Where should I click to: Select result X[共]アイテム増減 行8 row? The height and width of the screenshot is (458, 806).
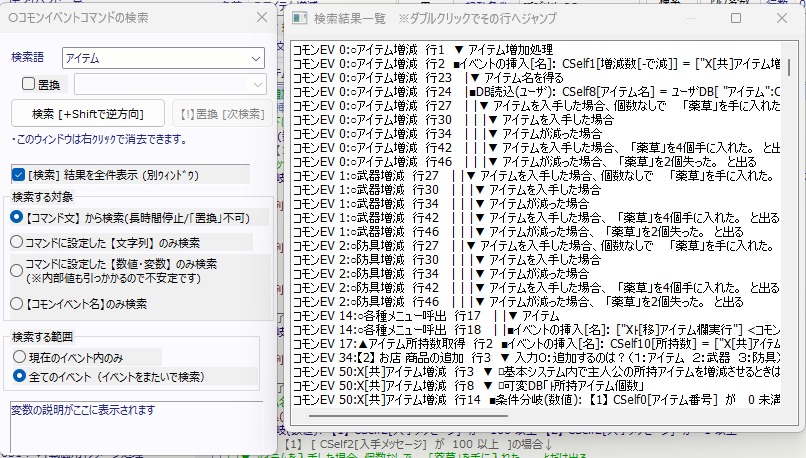pos(537,386)
